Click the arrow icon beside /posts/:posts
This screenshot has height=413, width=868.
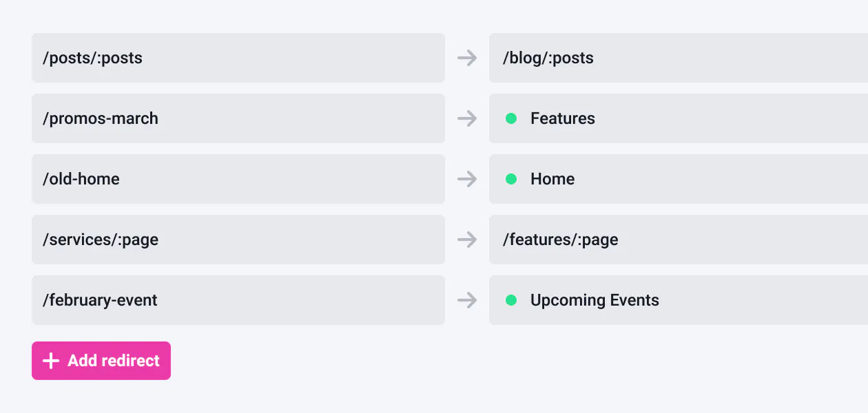(x=467, y=58)
